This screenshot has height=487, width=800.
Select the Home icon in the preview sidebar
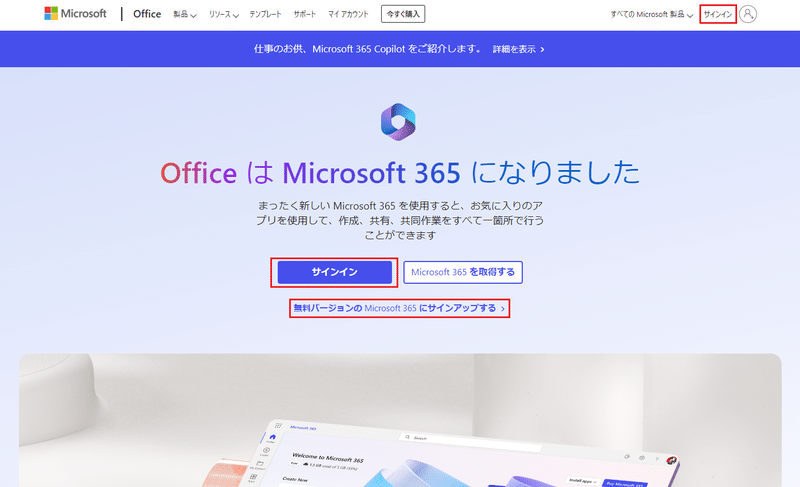[272, 437]
